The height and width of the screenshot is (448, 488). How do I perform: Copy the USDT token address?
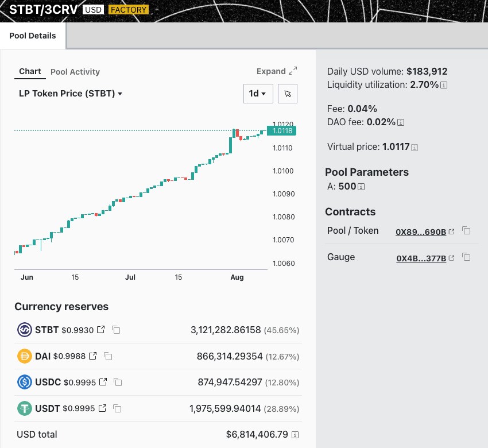(x=117, y=408)
